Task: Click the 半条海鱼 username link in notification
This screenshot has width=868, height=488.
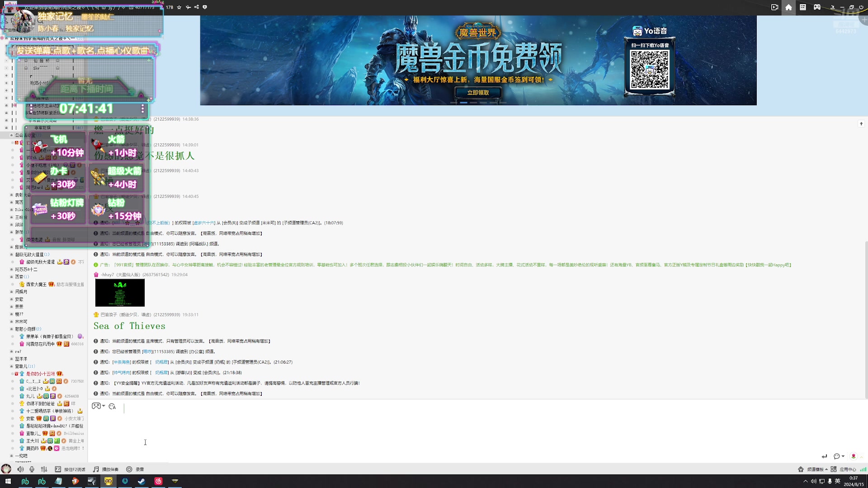Action: [x=122, y=362]
